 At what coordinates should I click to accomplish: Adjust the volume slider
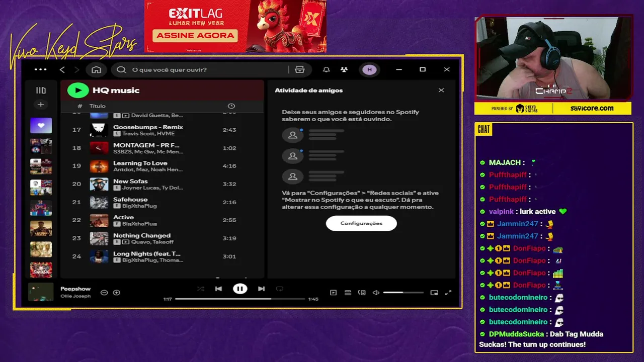(404, 293)
